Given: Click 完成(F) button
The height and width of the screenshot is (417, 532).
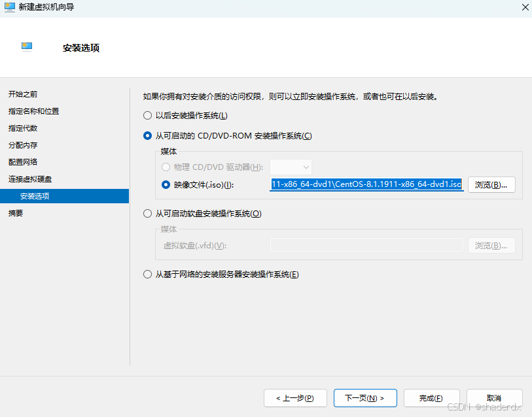Looking at the screenshot, I should pyautogui.click(x=432, y=398).
